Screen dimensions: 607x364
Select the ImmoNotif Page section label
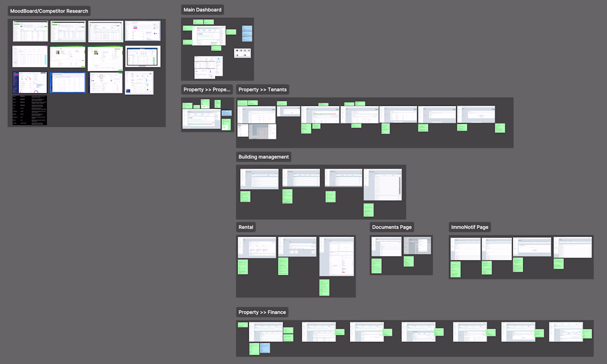pos(470,227)
